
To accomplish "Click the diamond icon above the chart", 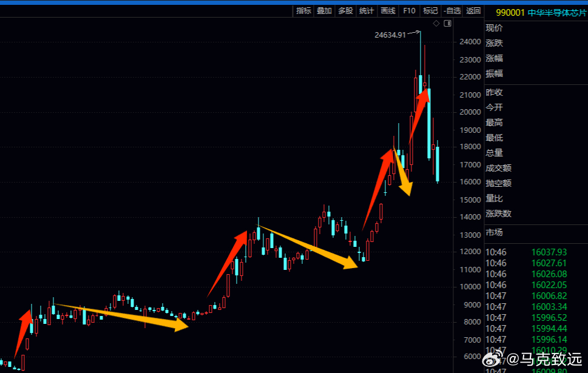I will (x=436, y=23).
